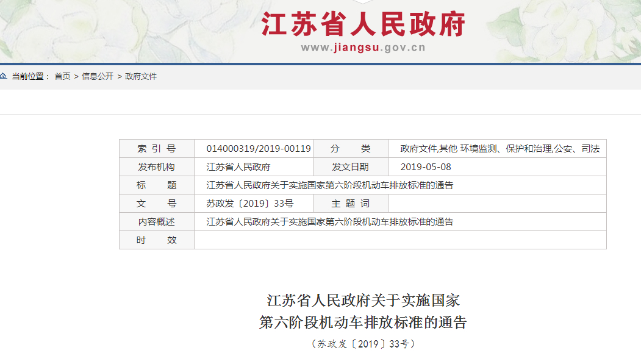Screen dimensions: 641x364
Task: Click the 发文日期 label cell
Action: [350, 167]
